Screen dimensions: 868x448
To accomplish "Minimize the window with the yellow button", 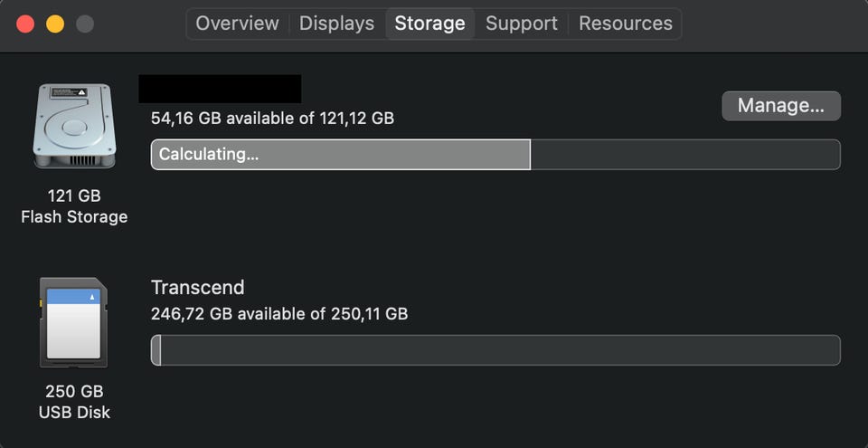I will coord(55,24).
